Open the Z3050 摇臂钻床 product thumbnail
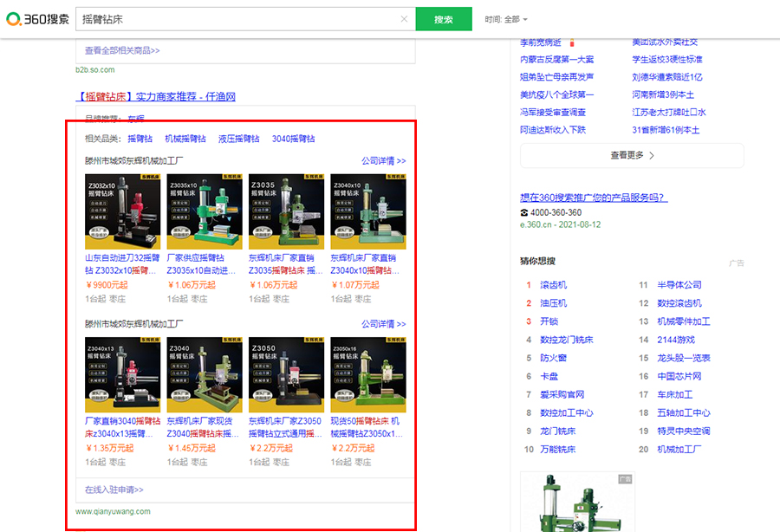Viewport: 780px width, 532px height. [x=286, y=374]
